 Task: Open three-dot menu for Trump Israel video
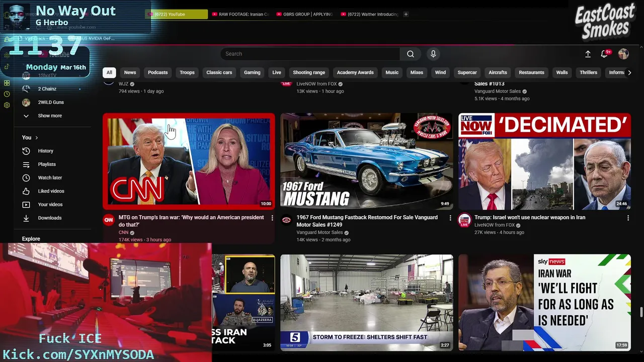(x=628, y=218)
